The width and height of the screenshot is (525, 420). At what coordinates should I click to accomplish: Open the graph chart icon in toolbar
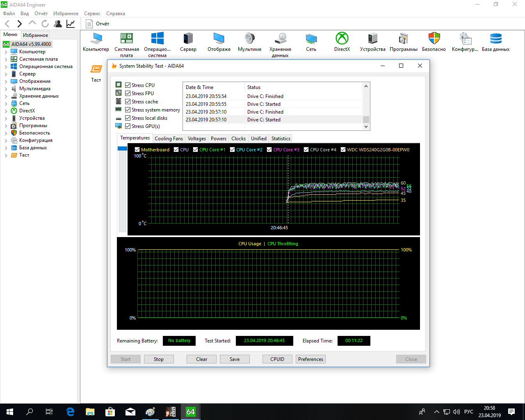[x=71, y=24]
